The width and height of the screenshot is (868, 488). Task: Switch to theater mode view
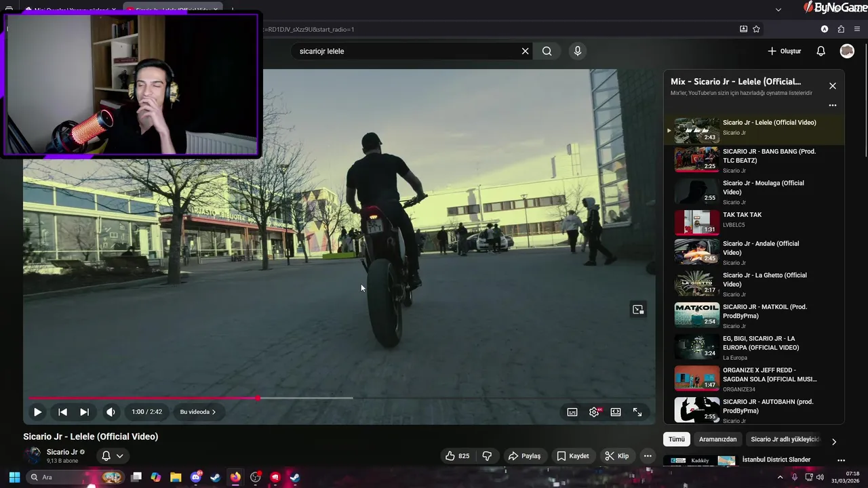point(616,411)
